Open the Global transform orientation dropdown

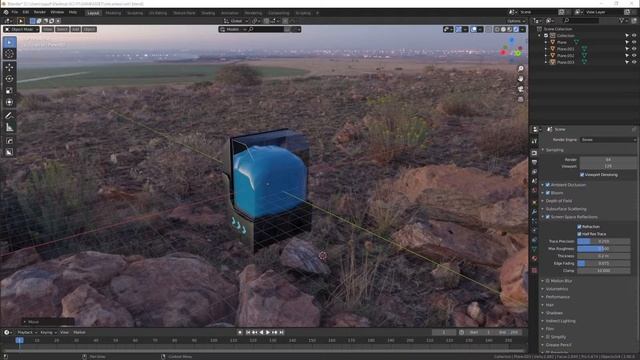236,21
